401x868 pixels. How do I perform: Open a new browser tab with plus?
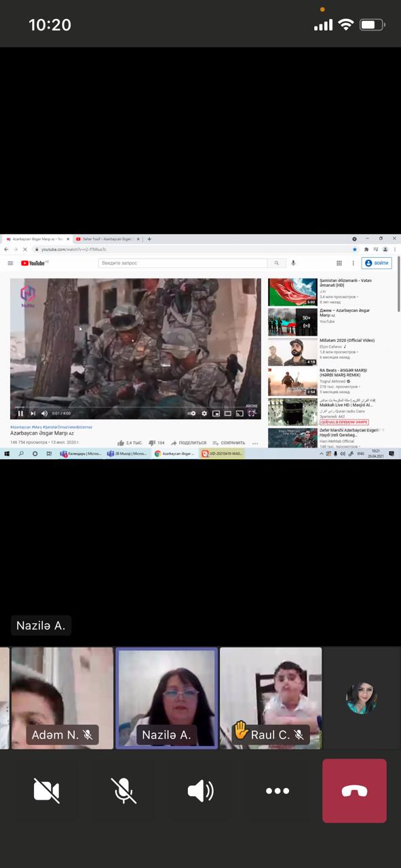tap(149, 239)
